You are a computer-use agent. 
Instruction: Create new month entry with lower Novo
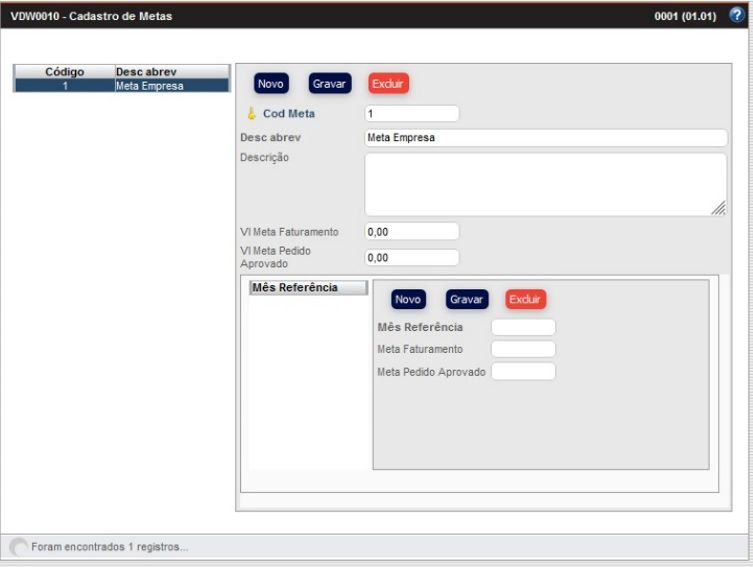coord(407,299)
